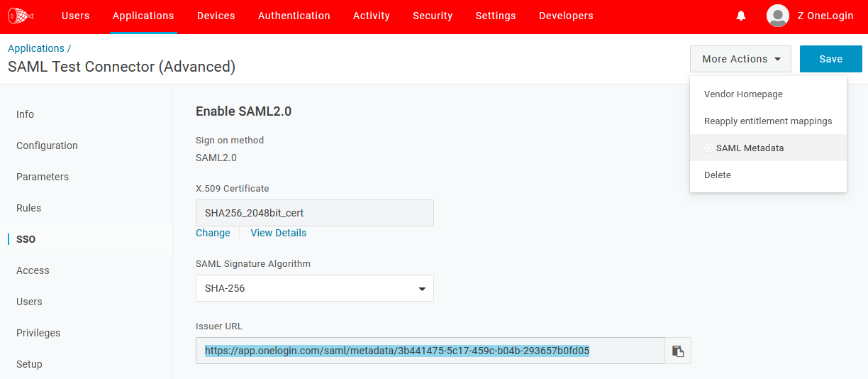Open the SAML Signature Algorithm dropdown

(x=314, y=288)
